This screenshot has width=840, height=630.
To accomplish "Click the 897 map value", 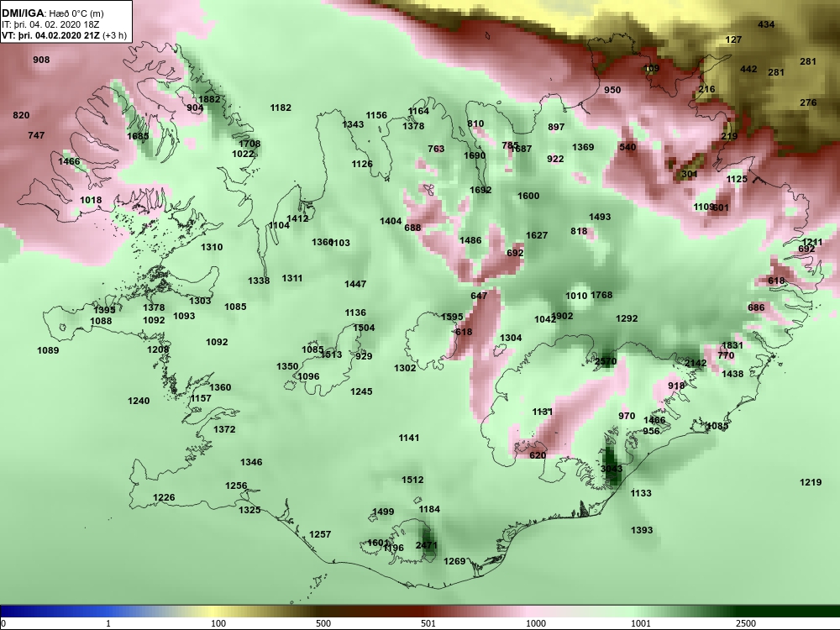I will click(x=557, y=127).
